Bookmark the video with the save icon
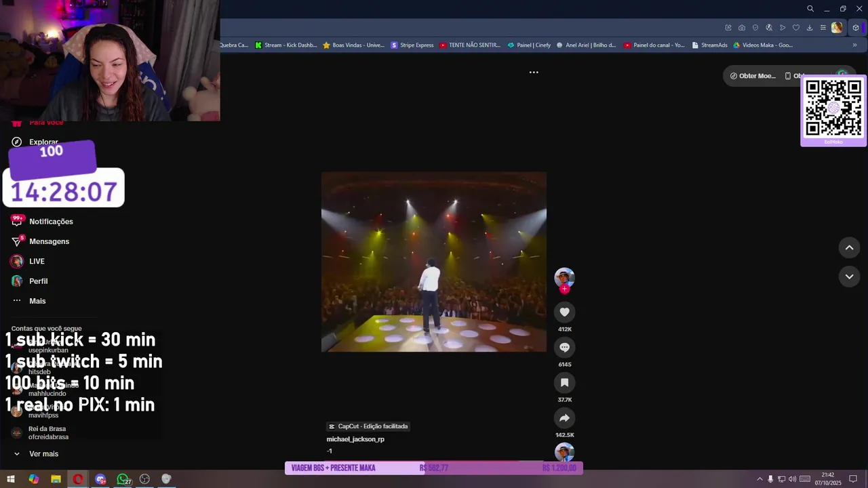868x488 pixels. [564, 382]
